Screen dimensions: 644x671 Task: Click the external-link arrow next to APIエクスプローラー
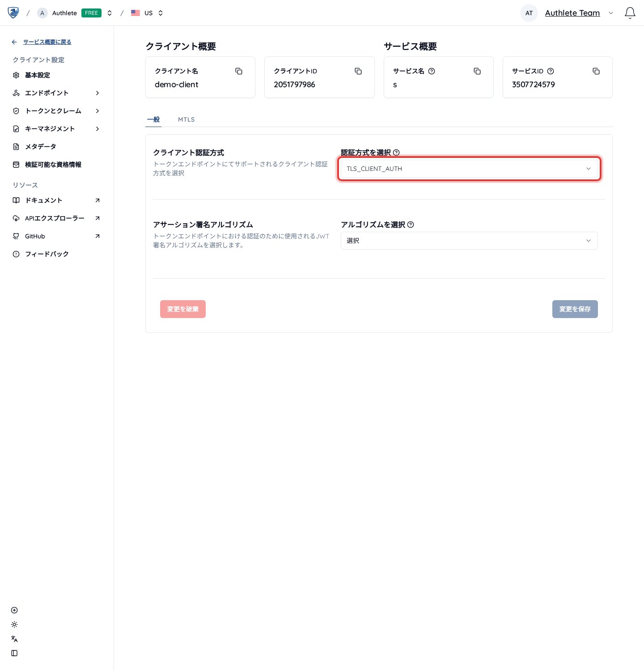pyautogui.click(x=97, y=218)
